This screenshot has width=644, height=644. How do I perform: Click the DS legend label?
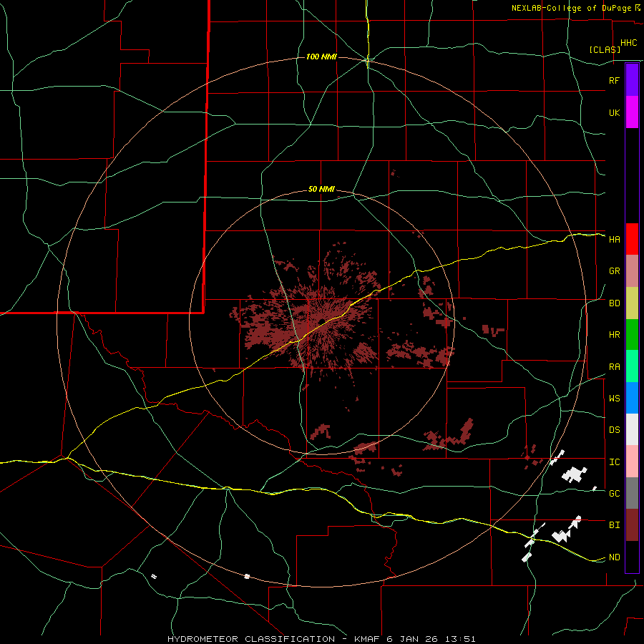(614, 430)
